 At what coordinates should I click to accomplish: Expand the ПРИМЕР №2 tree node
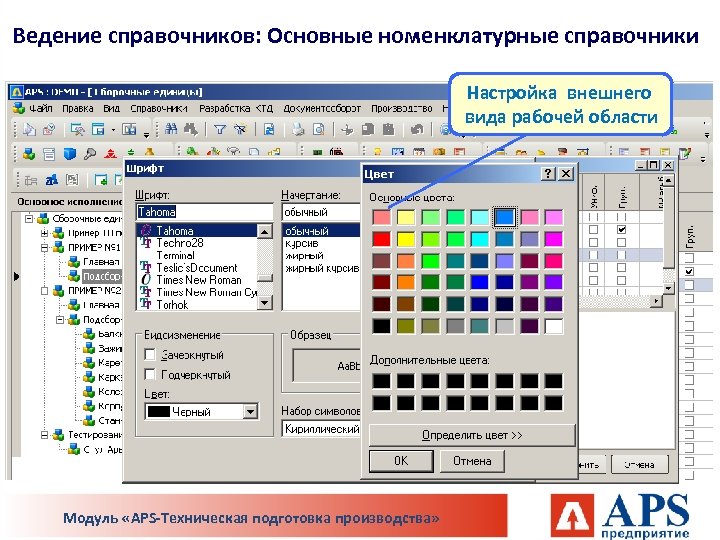point(45,291)
